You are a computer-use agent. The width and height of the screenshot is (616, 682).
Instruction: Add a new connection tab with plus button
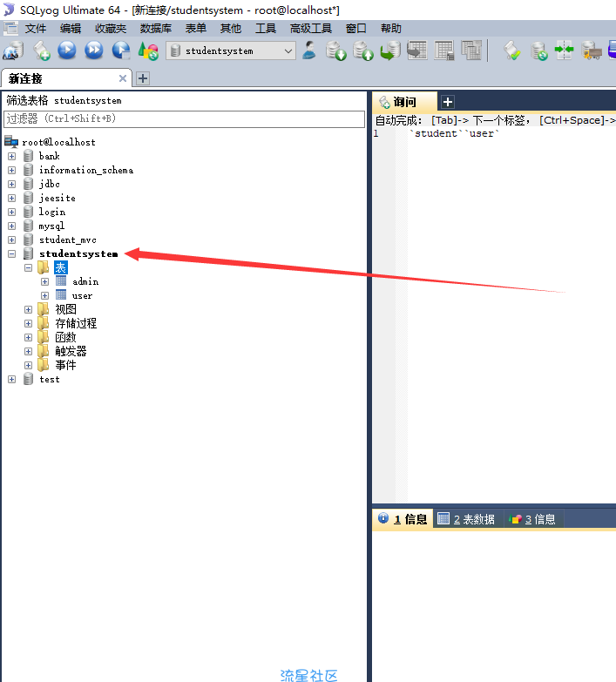143,78
